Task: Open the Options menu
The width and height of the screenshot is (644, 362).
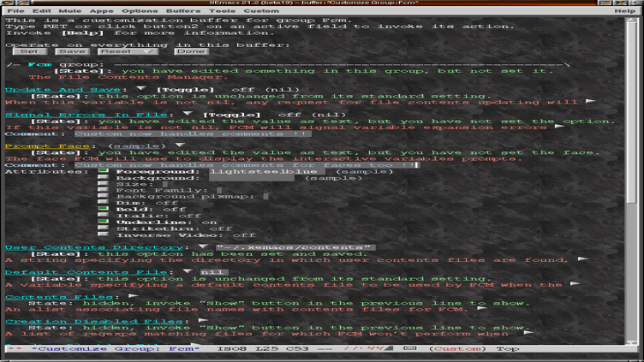Action: 140,10
